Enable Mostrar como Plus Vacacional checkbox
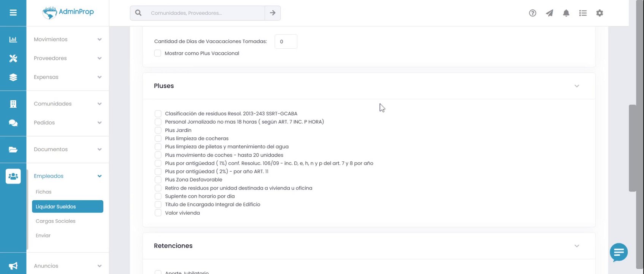644x274 pixels. [158, 53]
